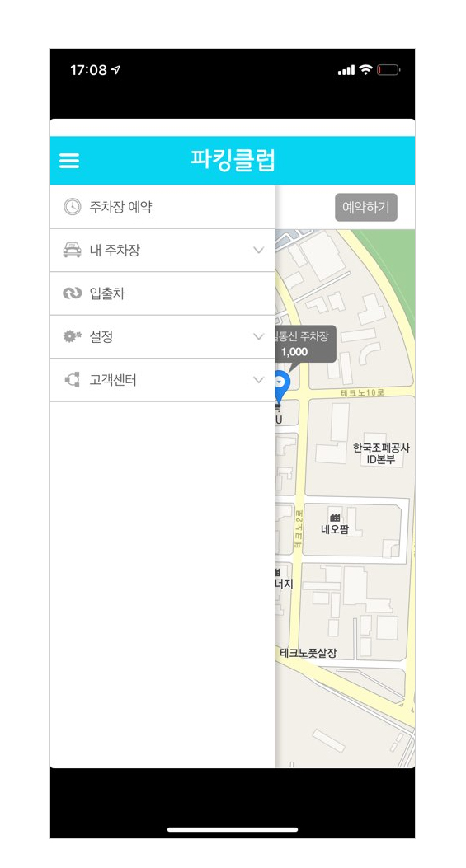Expand the 설정 submenu chevron
The width and height of the screenshot is (466, 868).
(x=258, y=336)
